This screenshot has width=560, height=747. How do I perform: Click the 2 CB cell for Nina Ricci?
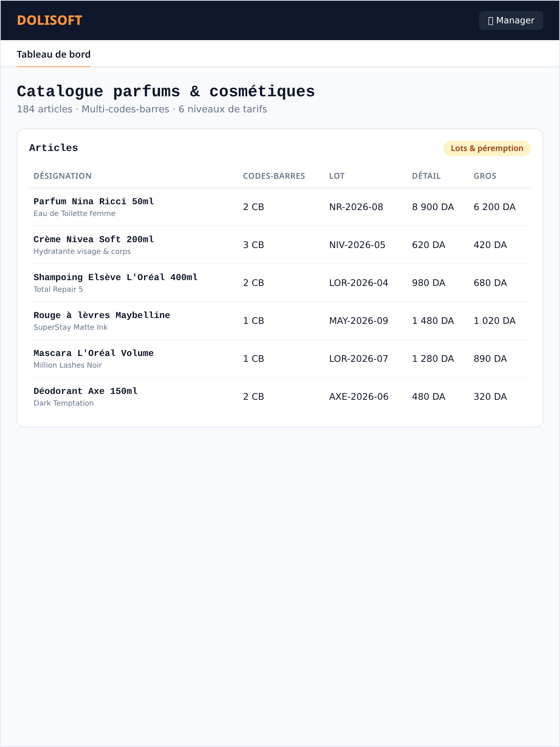coord(253,207)
